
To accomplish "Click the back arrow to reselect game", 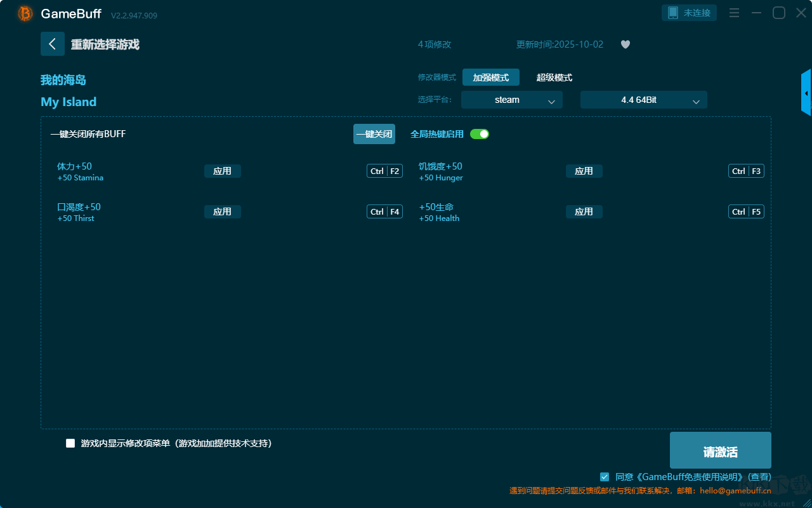I will [x=52, y=44].
